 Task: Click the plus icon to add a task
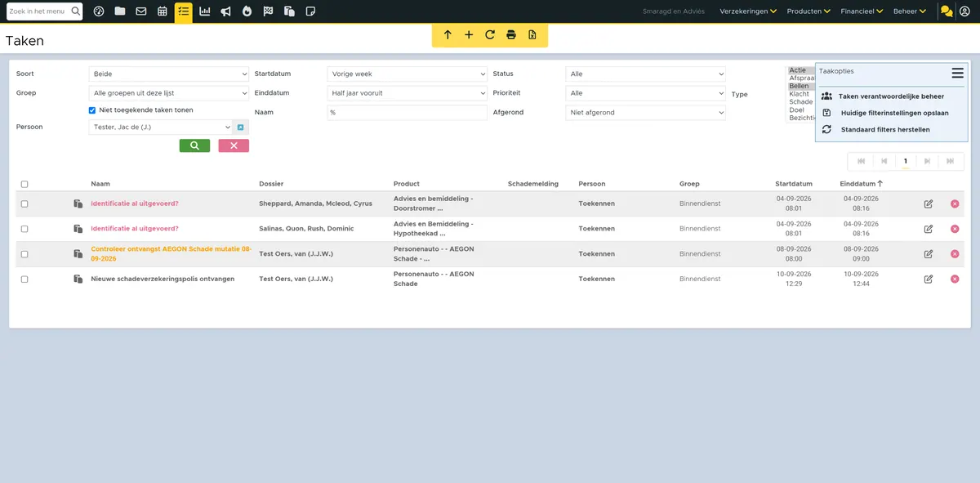(x=469, y=35)
